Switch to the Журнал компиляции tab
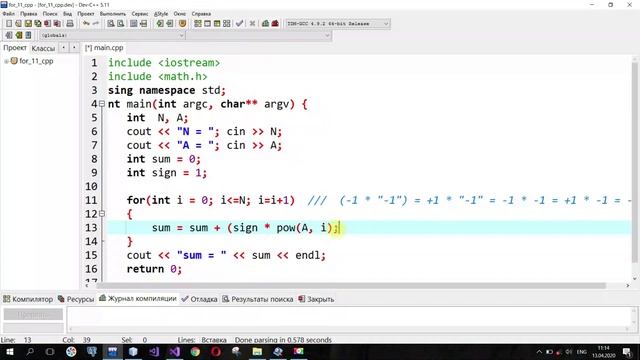The height and width of the screenshot is (360, 640). click(138, 299)
